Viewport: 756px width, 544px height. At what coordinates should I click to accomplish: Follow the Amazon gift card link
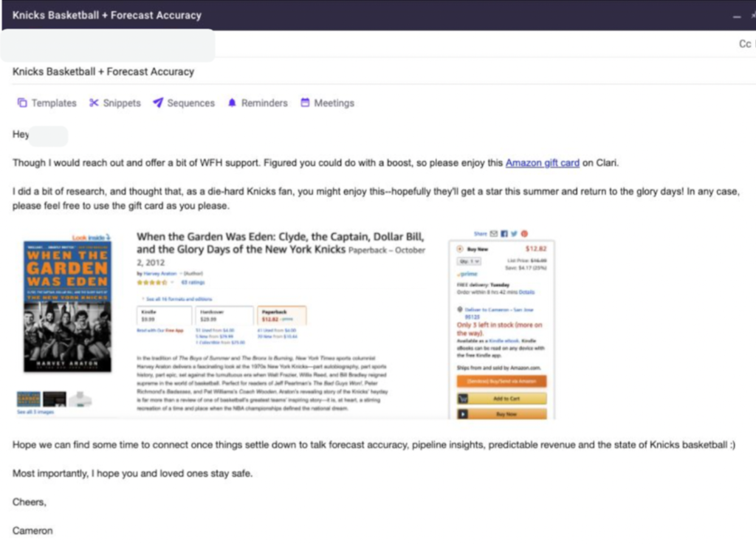(542, 163)
